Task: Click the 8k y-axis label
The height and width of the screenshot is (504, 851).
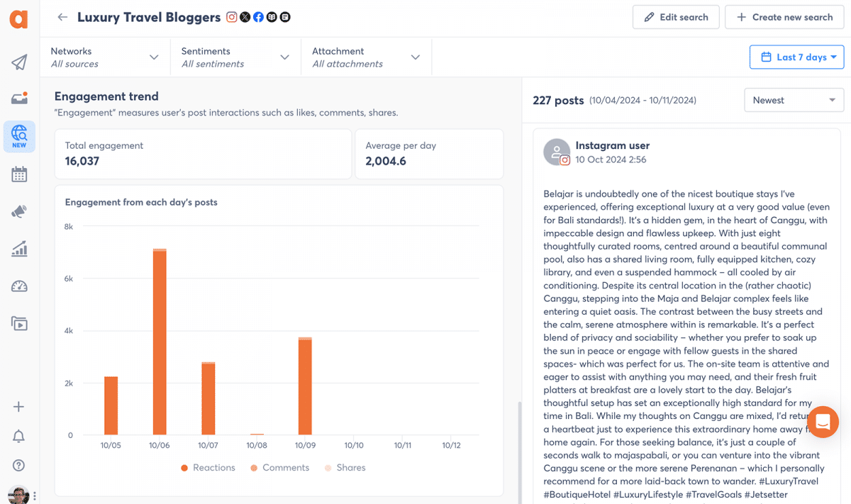Action: pos(69,227)
